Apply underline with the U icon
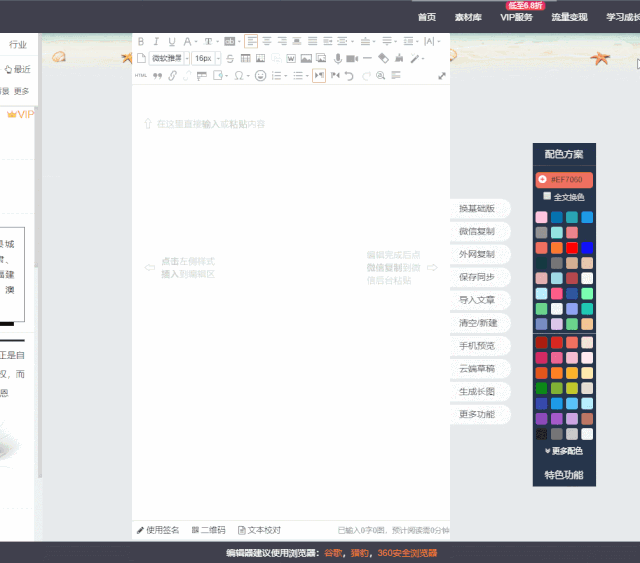This screenshot has width=640, height=563. tap(172, 42)
